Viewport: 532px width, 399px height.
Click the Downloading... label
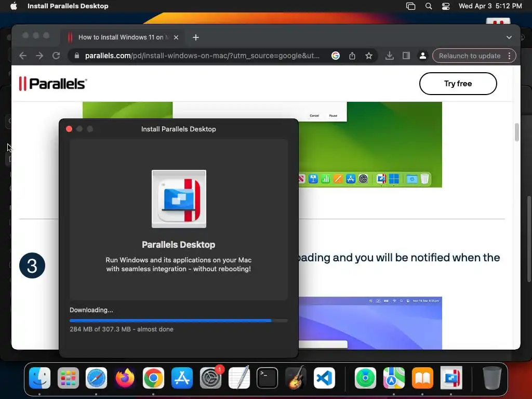(91, 310)
